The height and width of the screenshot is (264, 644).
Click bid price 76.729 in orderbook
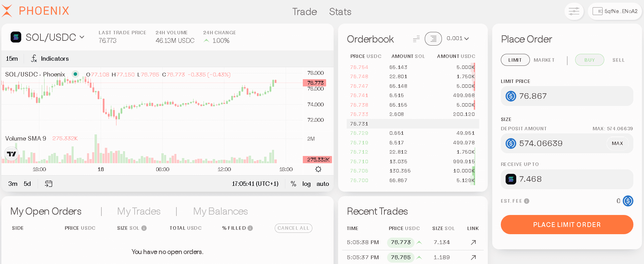click(359, 133)
